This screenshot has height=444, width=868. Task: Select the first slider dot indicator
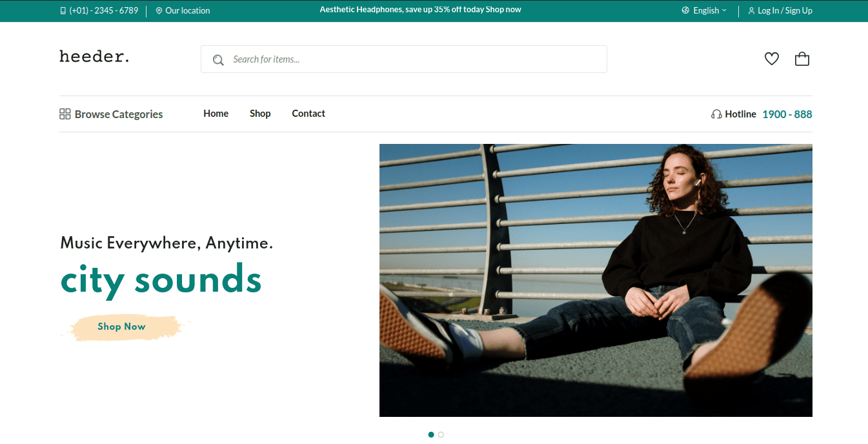[431, 434]
